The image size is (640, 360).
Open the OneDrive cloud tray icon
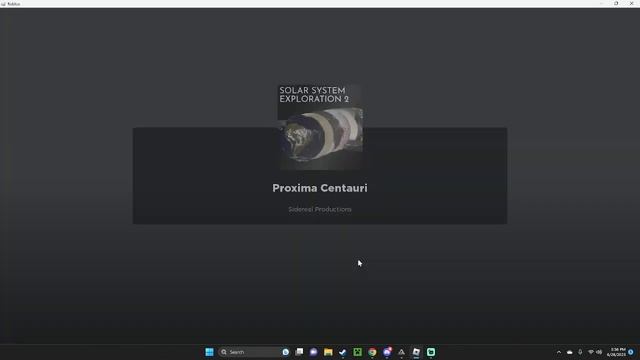tap(570, 352)
